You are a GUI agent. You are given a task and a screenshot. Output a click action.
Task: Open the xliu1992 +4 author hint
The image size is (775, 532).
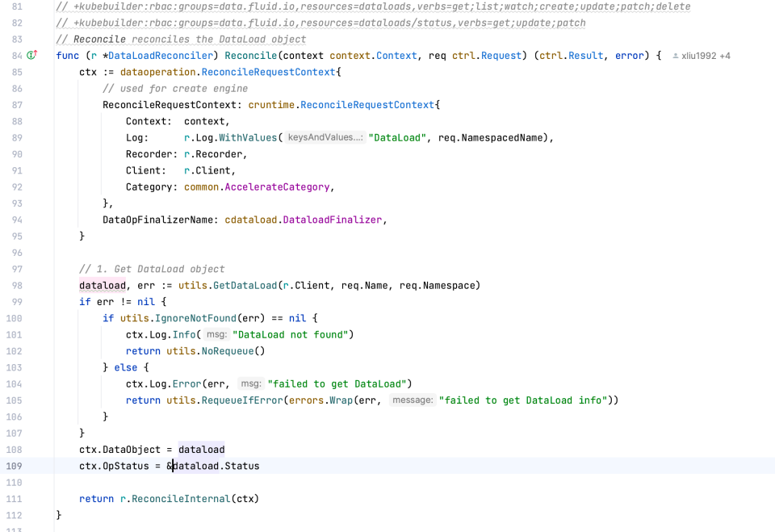pos(701,56)
